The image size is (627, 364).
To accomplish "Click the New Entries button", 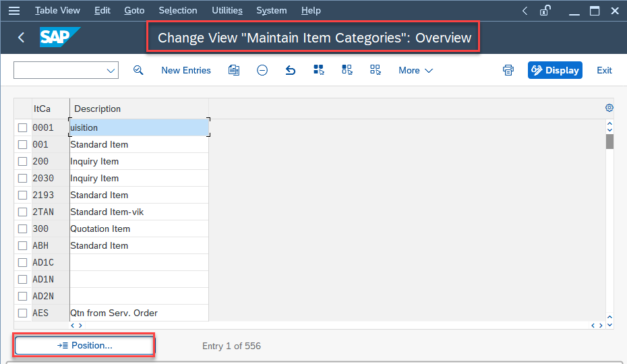I will pos(186,70).
